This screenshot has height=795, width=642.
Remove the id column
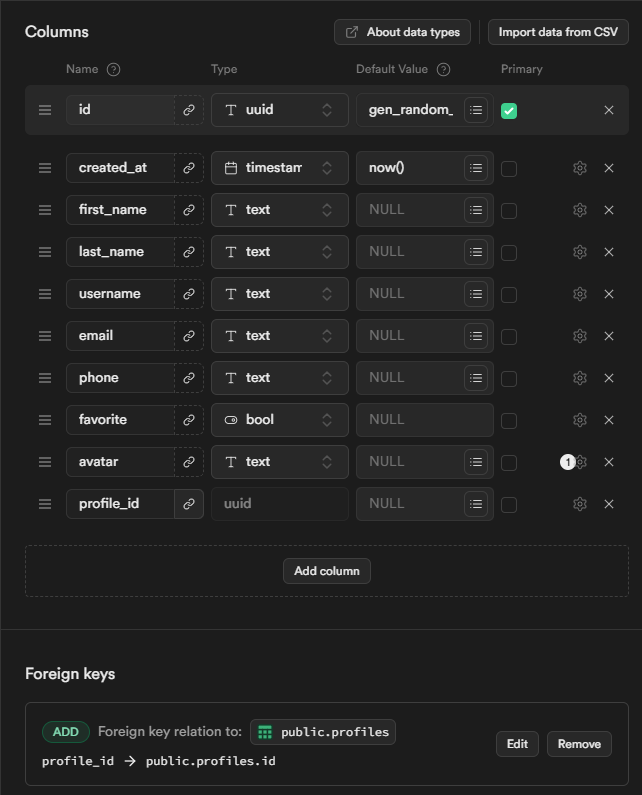point(609,110)
